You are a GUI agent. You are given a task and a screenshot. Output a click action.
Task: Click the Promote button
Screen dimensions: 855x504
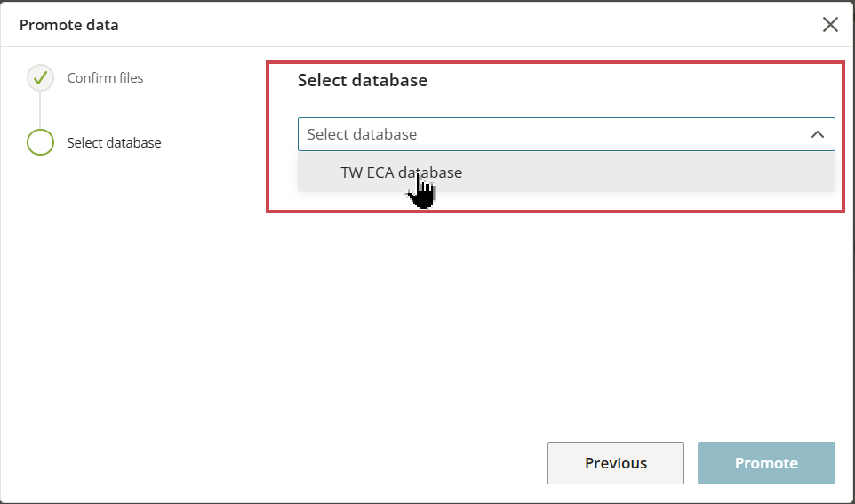[x=766, y=463]
